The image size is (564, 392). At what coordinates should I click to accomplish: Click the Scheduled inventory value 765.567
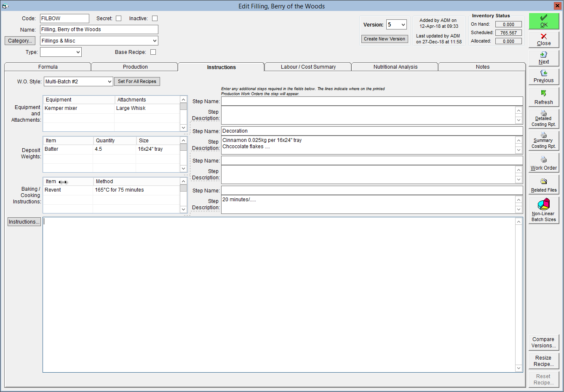click(x=508, y=33)
